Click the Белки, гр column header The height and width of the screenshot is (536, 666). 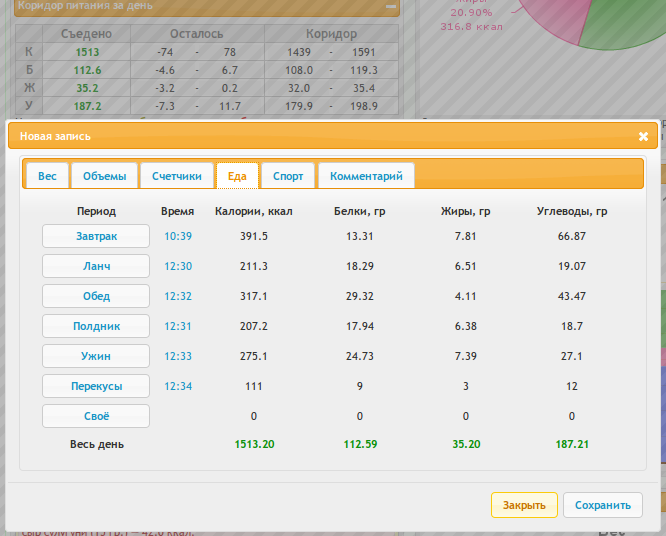(360, 211)
